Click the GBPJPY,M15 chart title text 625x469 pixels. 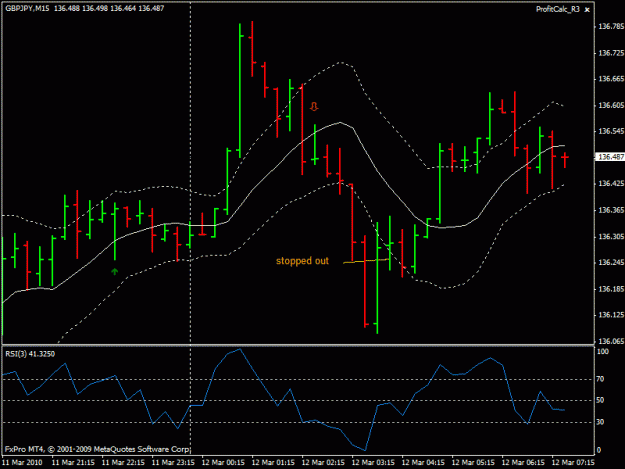click(28, 8)
